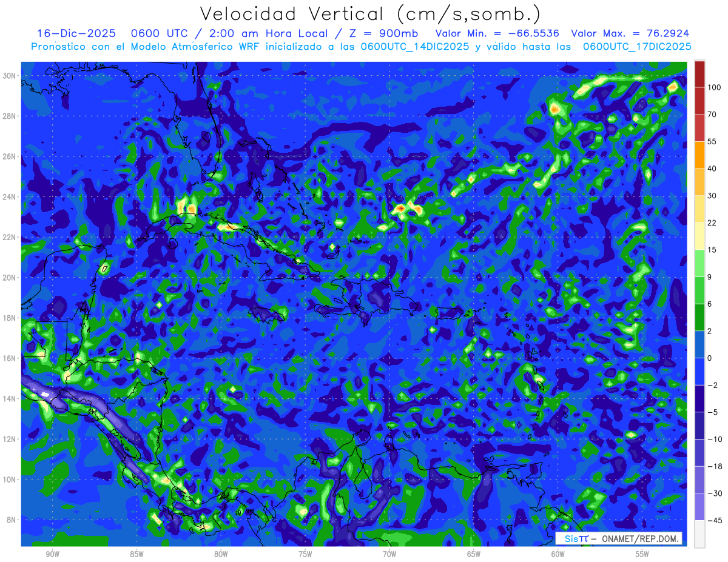Click the "65W" longitude label
Viewport: 728px width, 562px height.
[474, 554]
